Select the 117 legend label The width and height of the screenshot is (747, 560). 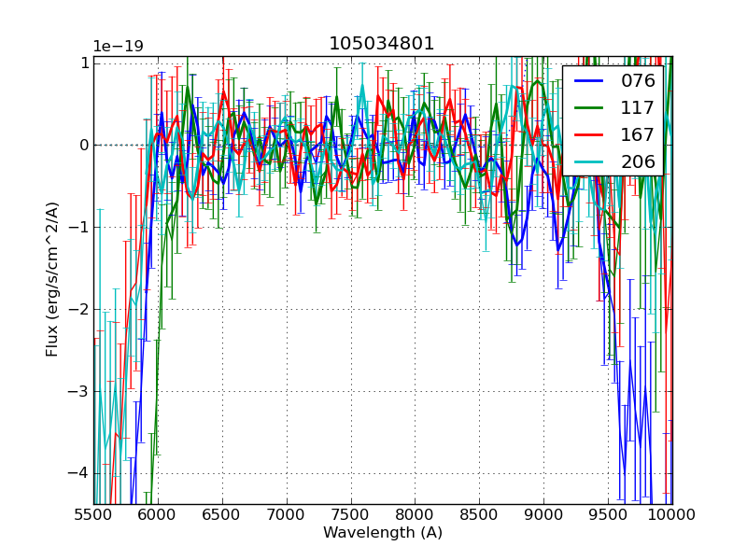[x=637, y=107]
